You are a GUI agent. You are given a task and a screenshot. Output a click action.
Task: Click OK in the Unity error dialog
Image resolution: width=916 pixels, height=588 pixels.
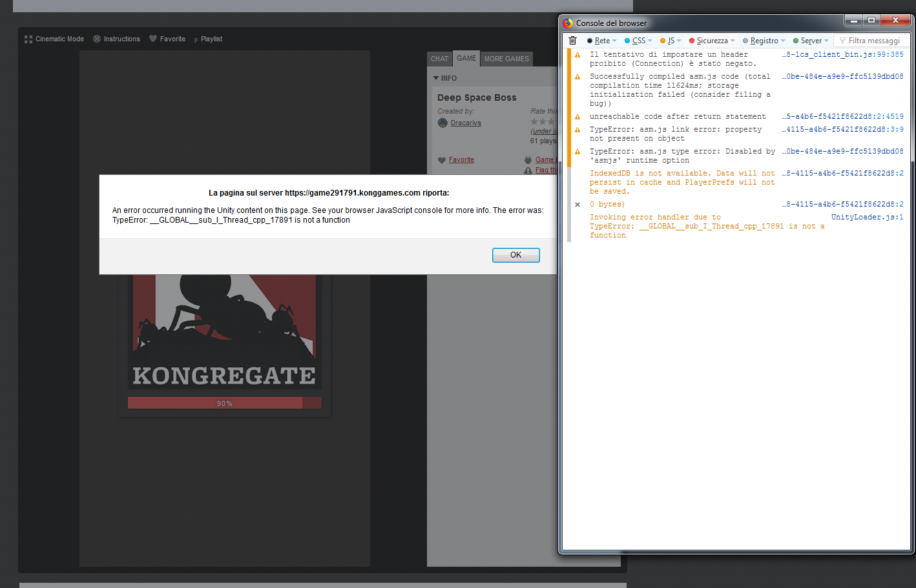(x=515, y=255)
